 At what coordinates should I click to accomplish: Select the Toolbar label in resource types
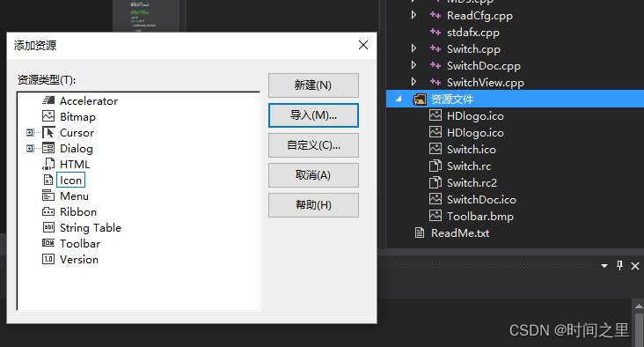(x=80, y=243)
